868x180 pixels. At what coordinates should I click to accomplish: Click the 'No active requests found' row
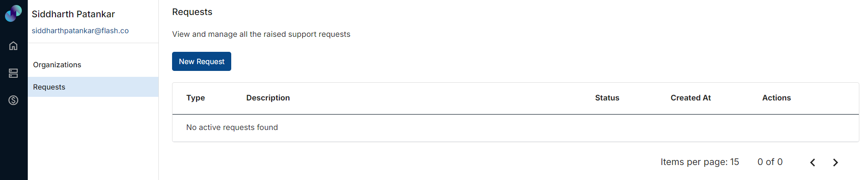[x=515, y=128]
